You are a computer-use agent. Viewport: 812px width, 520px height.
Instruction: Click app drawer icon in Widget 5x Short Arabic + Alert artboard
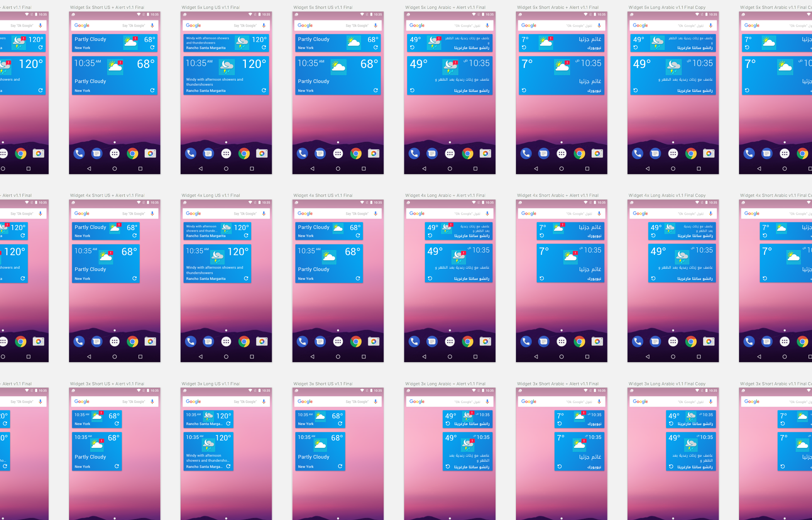click(562, 154)
